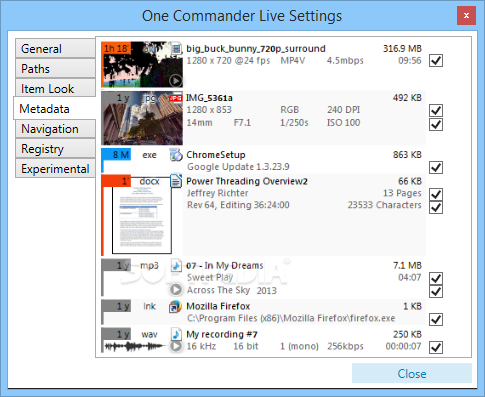Select the Item Look tab
The image size is (485, 397).
[x=55, y=89]
